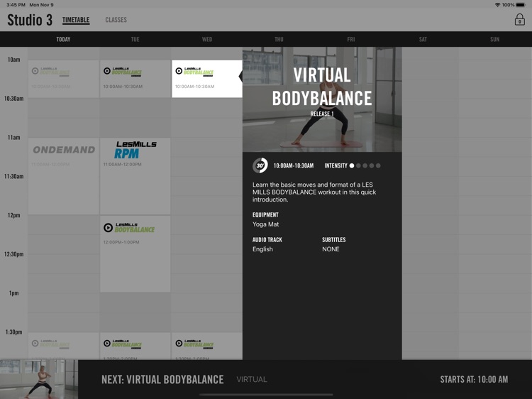Select the SUN day column header
Screen dimensions: 532x399
click(x=494, y=39)
